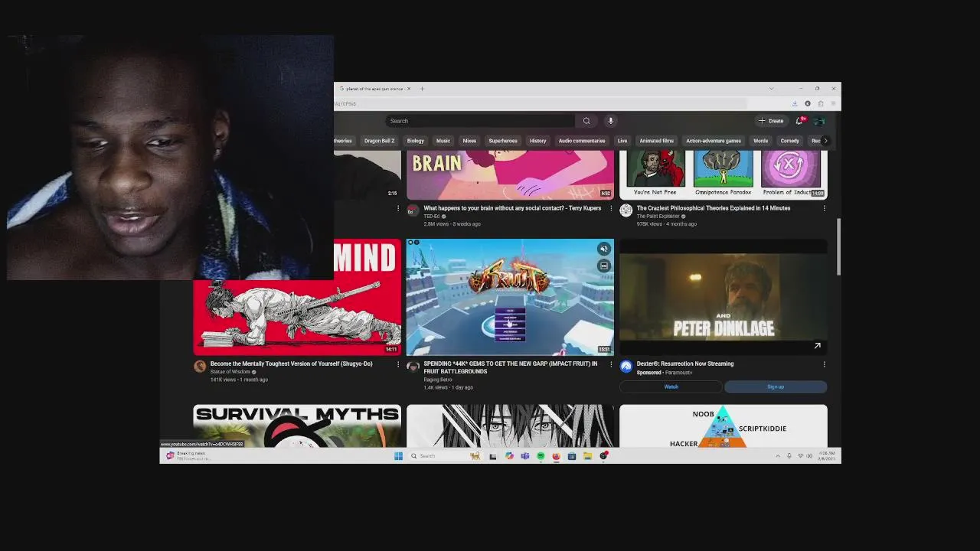Open YouTube notifications bell
Screen dimensions: 980x551
coord(800,121)
